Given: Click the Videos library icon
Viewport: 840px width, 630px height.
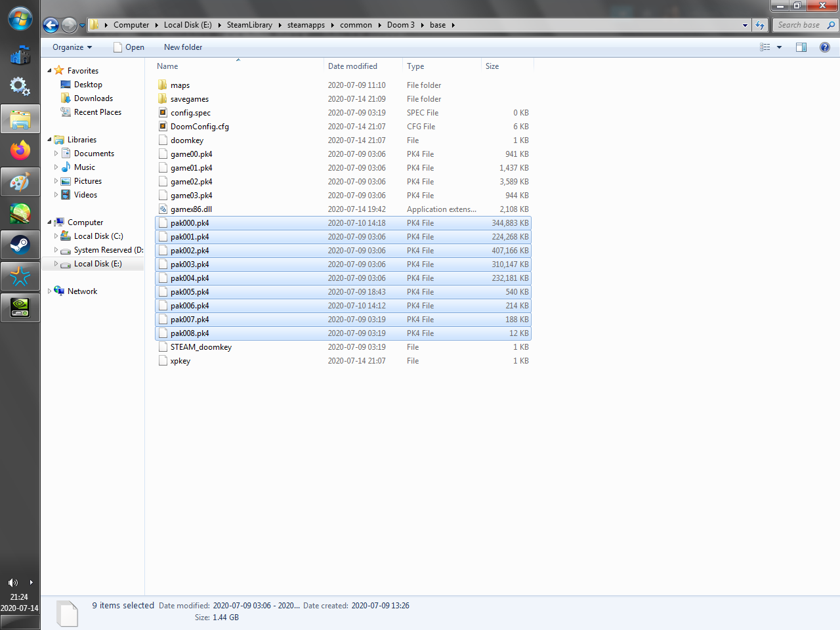Looking at the screenshot, I should click(66, 195).
